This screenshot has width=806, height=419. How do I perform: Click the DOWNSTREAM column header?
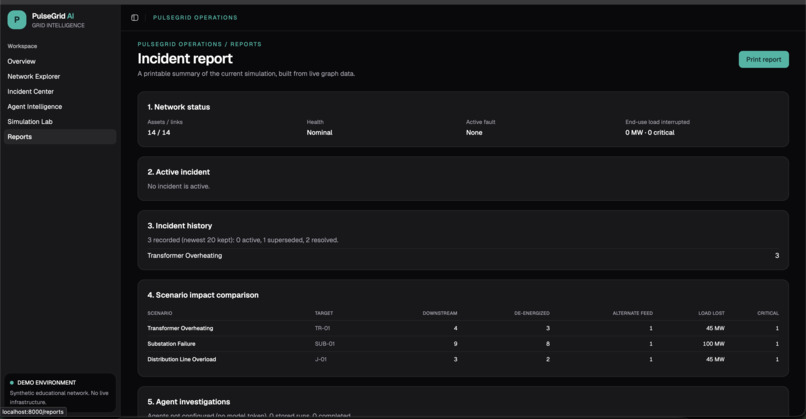coord(439,313)
